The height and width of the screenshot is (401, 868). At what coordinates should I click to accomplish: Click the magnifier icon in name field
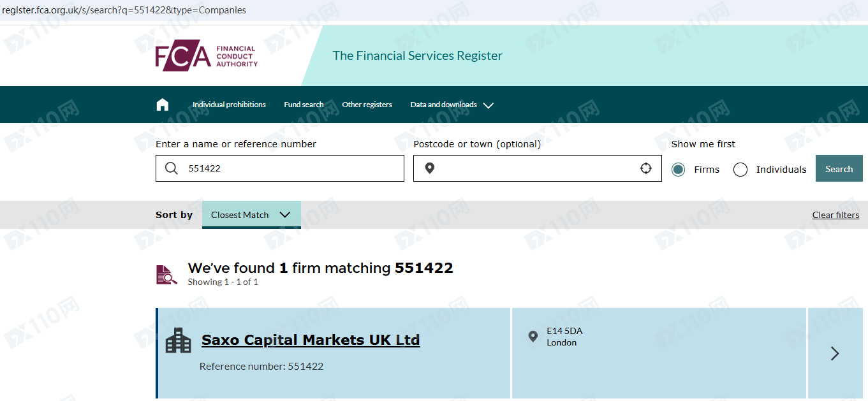[x=172, y=168]
